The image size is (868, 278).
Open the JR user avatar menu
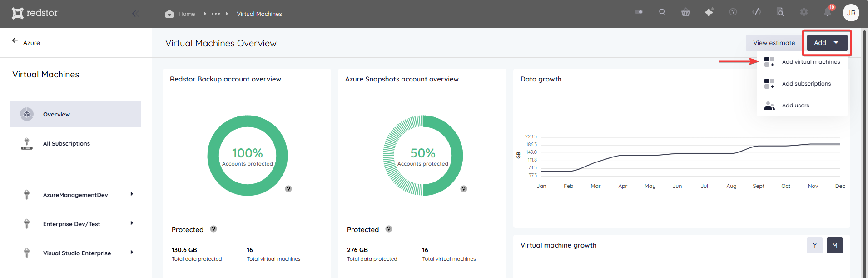tap(851, 13)
